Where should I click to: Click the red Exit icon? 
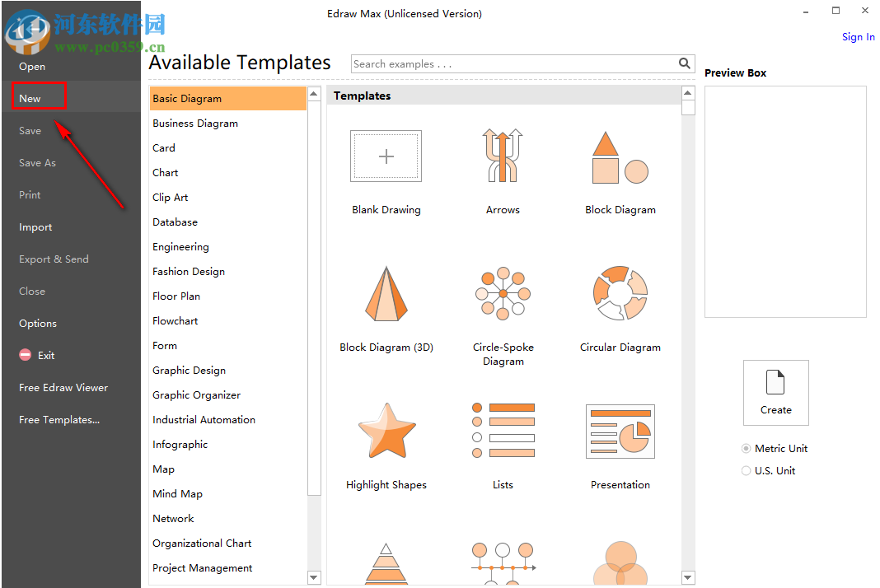[x=26, y=355]
